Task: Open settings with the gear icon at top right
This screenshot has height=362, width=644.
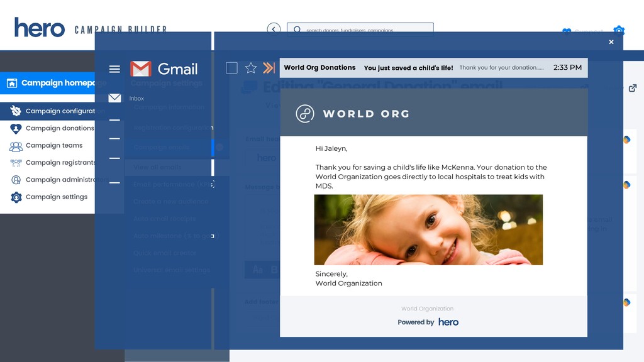Action: click(x=619, y=30)
